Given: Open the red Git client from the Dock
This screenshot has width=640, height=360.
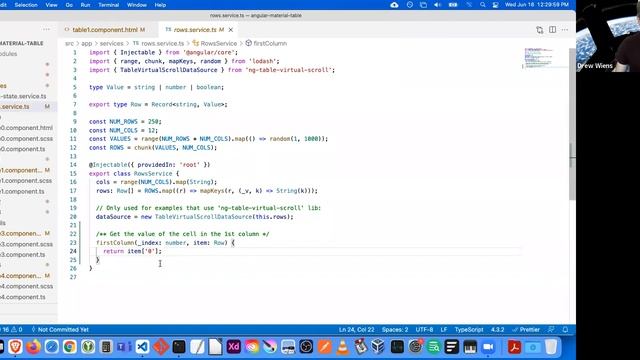Looking at the screenshot, I should tap(160, 347).
